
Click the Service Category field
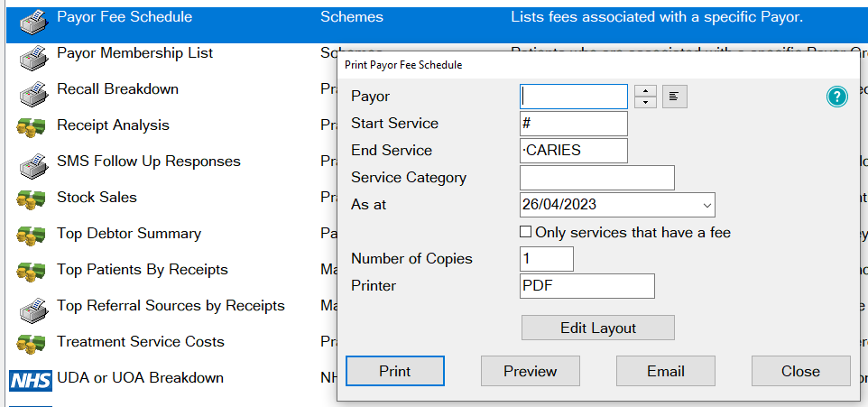coord(596,178)
